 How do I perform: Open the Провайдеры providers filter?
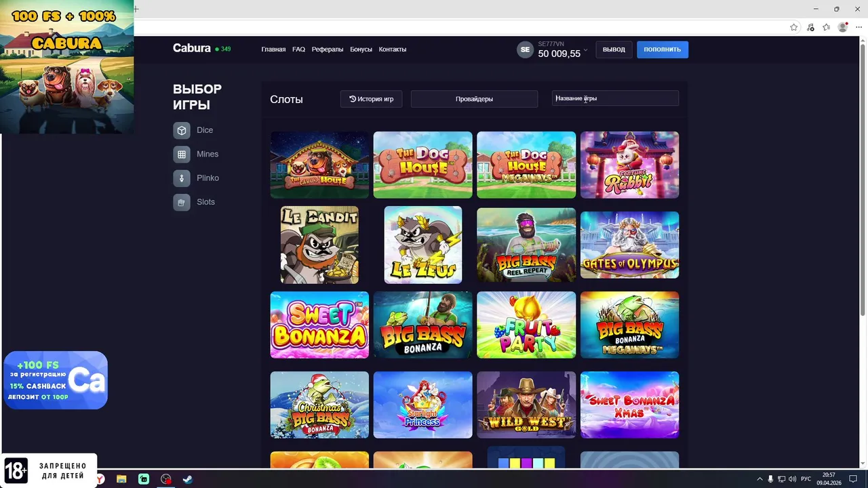click(474, 99)
